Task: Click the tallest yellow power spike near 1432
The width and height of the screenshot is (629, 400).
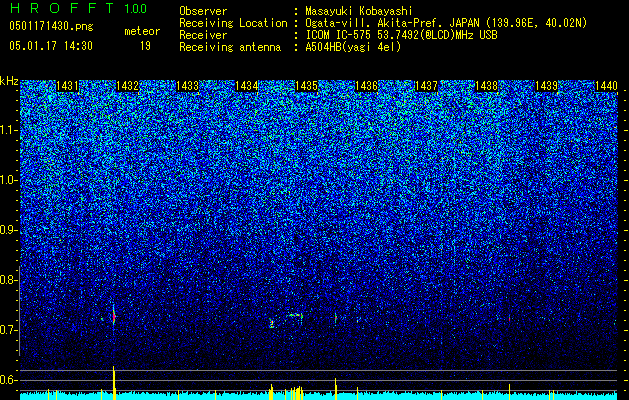Action: 114,382
